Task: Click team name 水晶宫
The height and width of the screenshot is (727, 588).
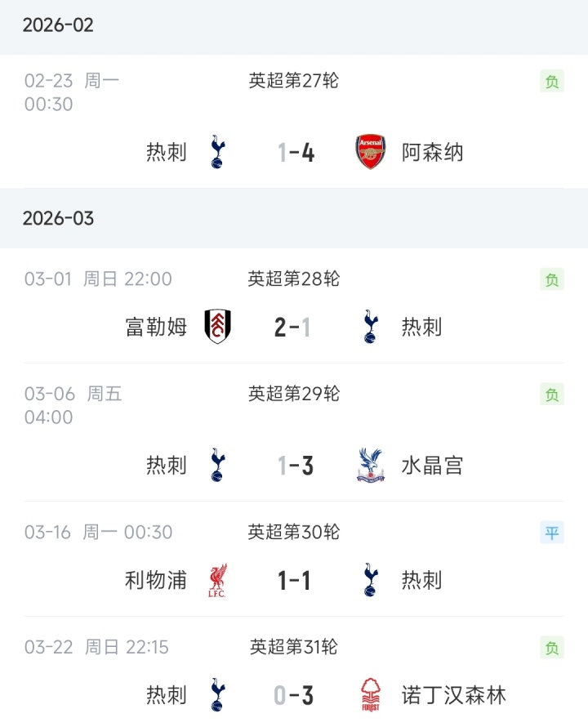Action: 433,466
